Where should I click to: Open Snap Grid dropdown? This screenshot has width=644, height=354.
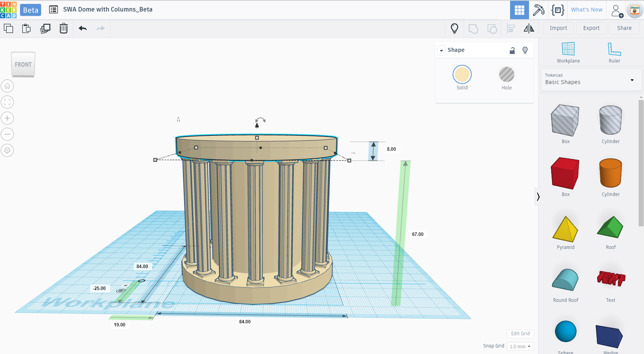coord(520,346)
